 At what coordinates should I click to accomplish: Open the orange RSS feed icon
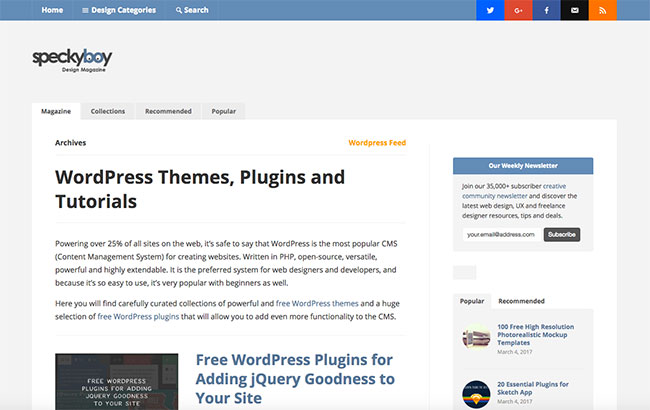603,10
